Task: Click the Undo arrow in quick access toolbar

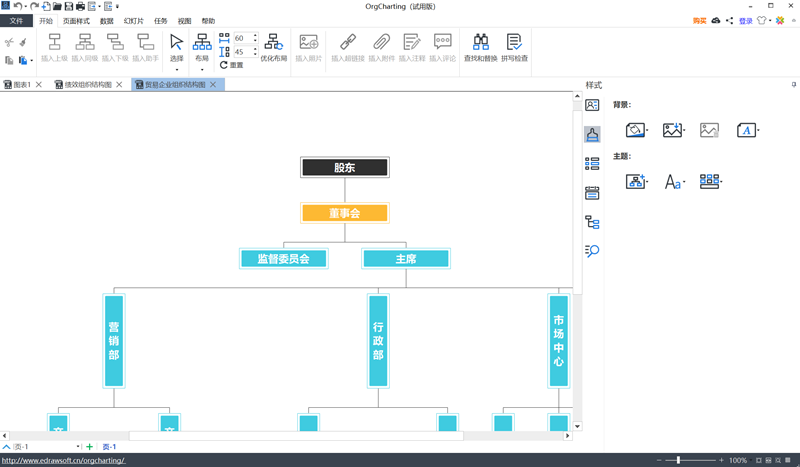Action: coord(18,6)
